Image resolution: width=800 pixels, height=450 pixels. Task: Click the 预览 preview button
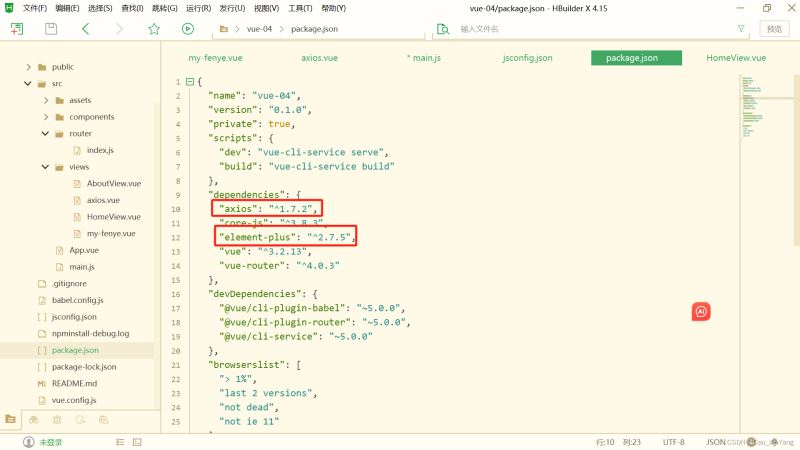pos(774,29)
